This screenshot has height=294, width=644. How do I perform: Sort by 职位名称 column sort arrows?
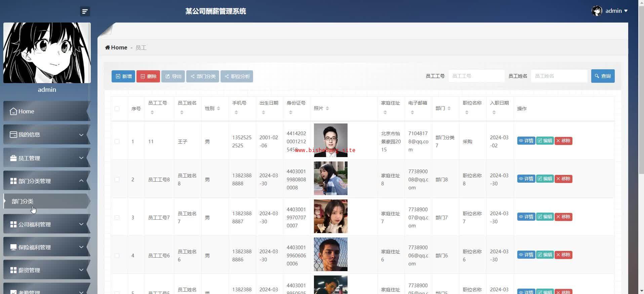click(x=467, y=112)
